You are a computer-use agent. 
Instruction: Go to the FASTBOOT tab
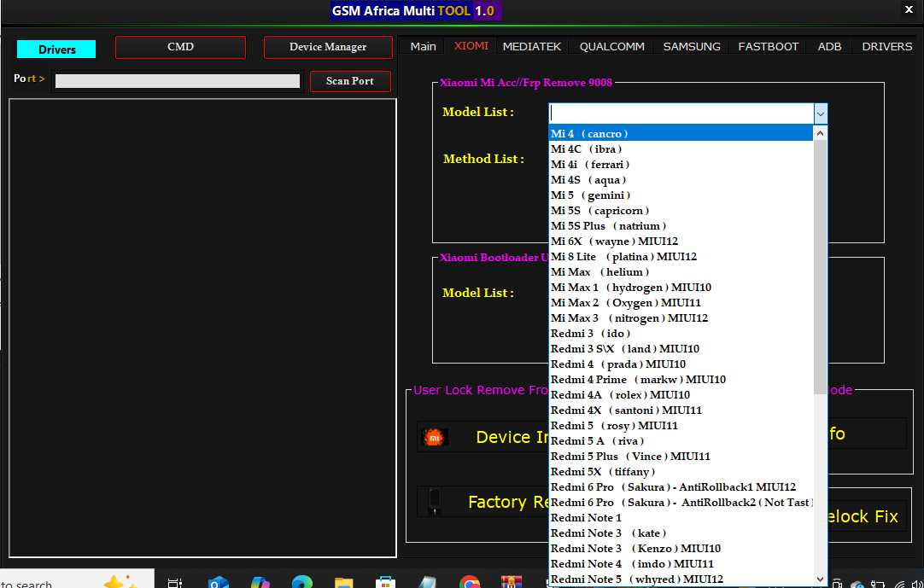tap(769, 46)
